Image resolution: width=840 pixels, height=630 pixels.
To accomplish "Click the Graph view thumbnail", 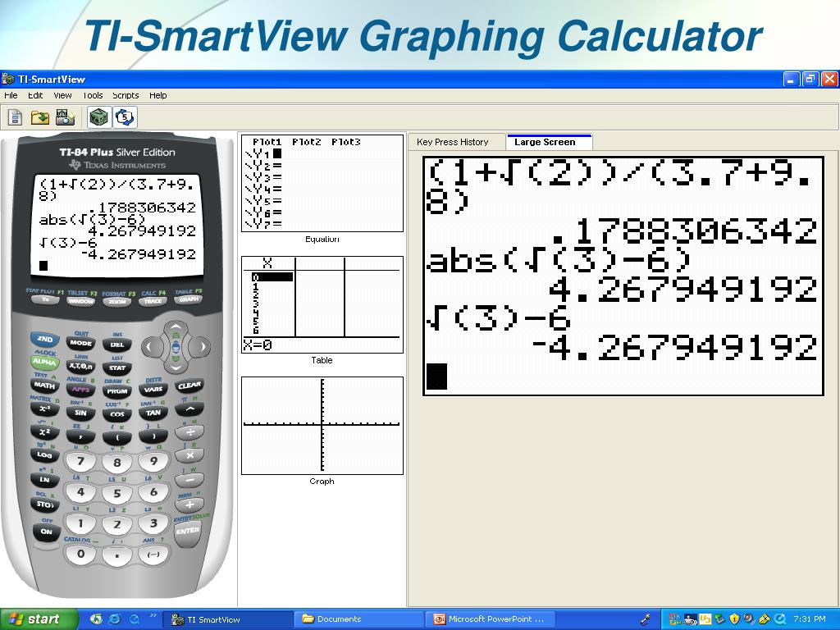I will point(322,426).
